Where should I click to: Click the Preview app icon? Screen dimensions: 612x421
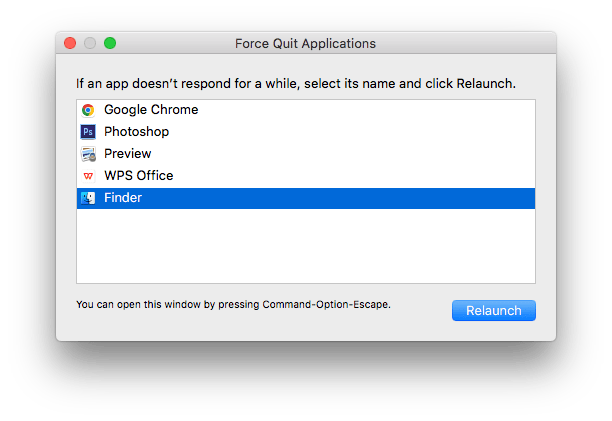pos(88,154)
